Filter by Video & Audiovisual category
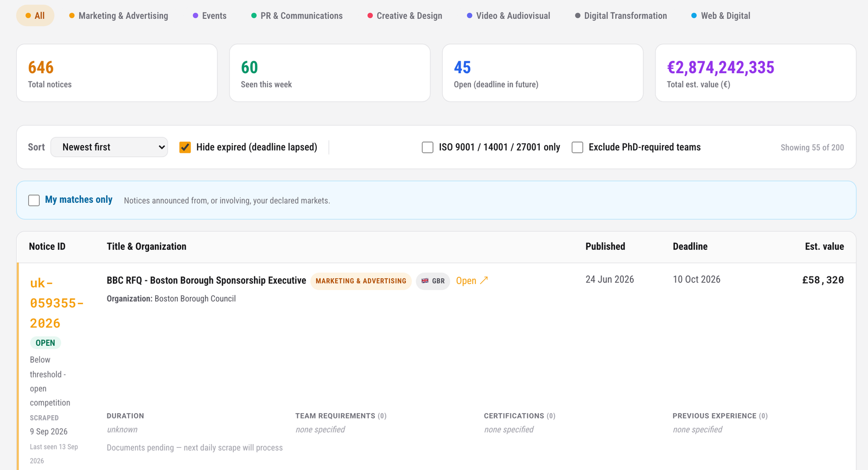 [508, 16]
